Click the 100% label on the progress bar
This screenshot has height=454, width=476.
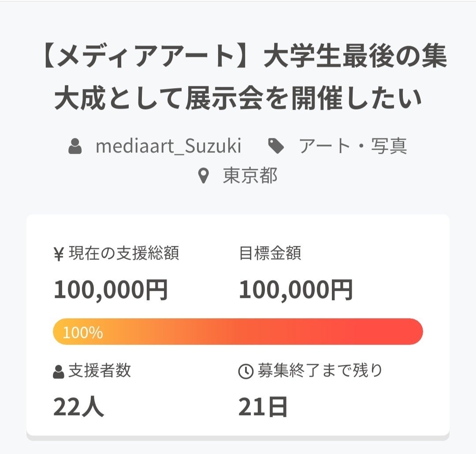pyautogui.click(x=83, y=332)
